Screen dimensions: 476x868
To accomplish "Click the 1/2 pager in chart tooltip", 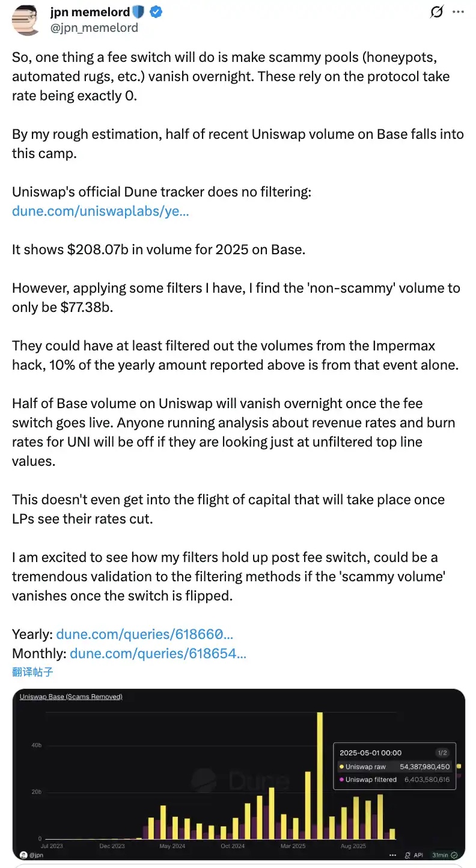I will (x=442, y=753).
